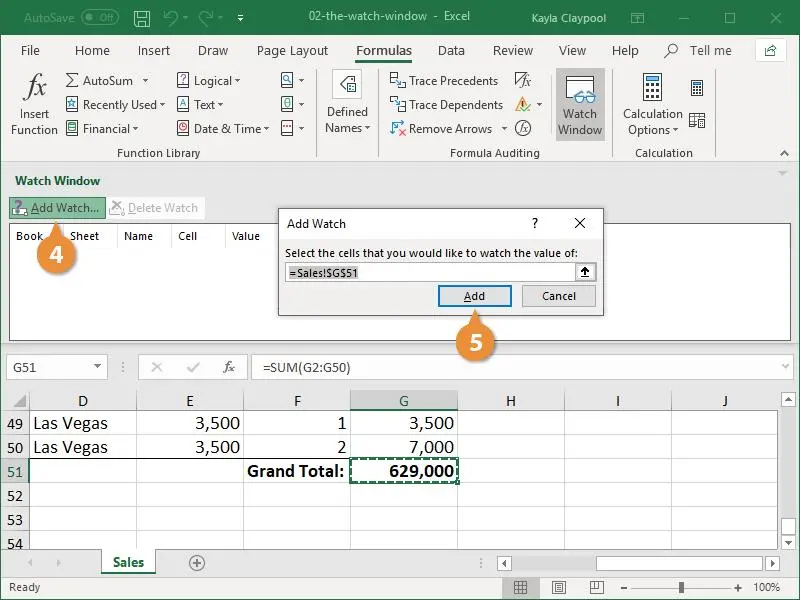Expand the AutoSum dropdown arrow
Image resolution: width=800 pixels, height=600 pixels.
click(145, 81)
